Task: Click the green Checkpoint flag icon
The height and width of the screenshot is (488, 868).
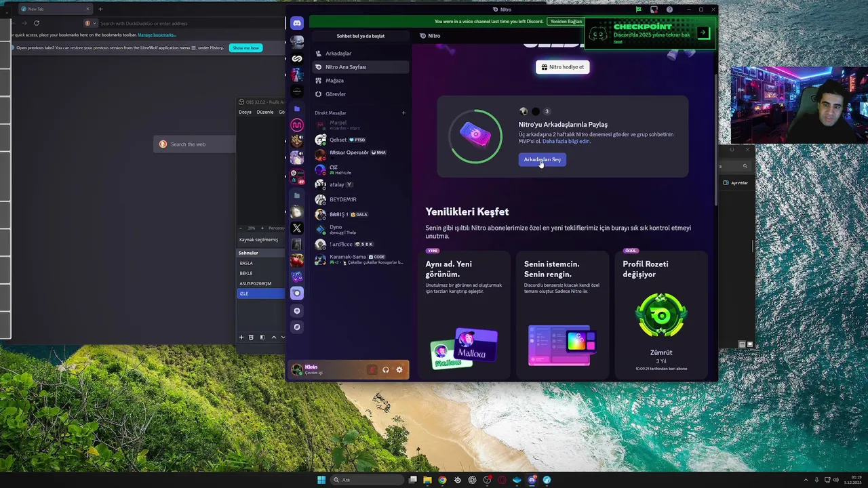Action: coord(638,9)
